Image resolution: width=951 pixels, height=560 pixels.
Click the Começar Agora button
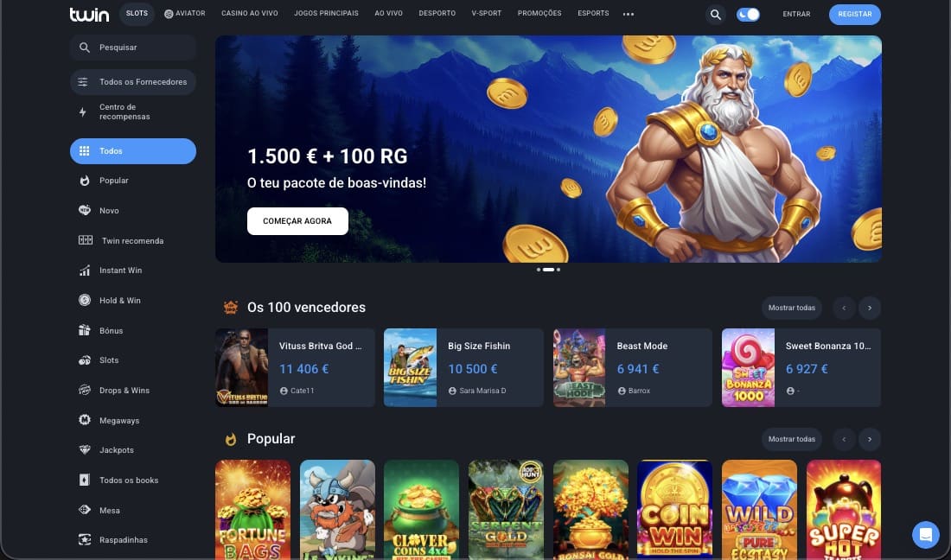(x=297, y=221)
